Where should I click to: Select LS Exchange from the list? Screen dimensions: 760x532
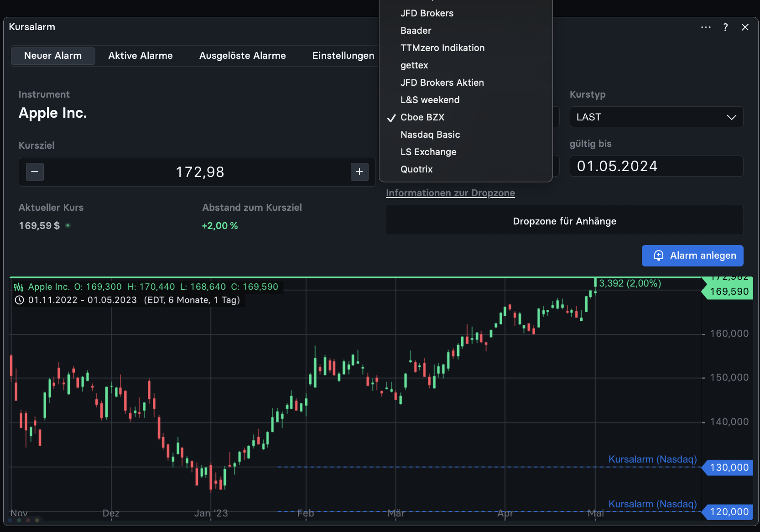(x=466, y=152)
